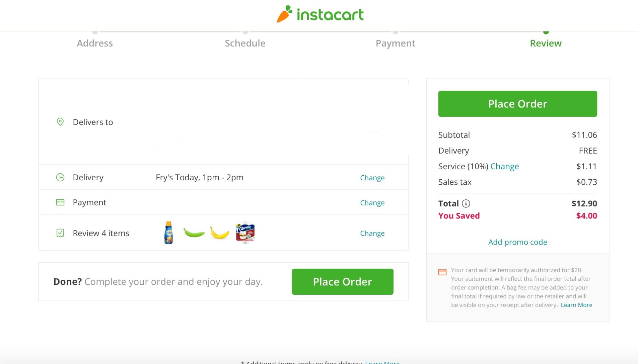This screenshot has height=364, width=638.
Task: Click the checklist icon beside Review 4 items
Action: (x=60, y=233)
